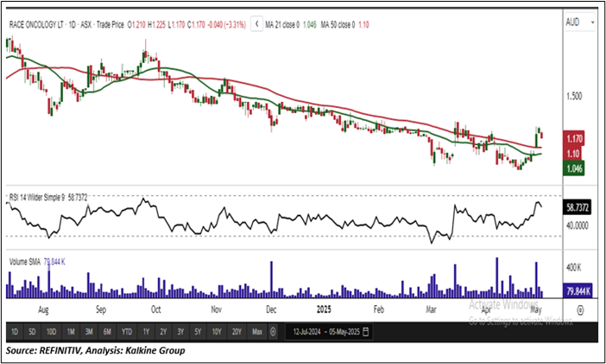Click the Apr label on time axis
Image resolution: width=606 pixels, height=364 pixels.
(486, 310)
